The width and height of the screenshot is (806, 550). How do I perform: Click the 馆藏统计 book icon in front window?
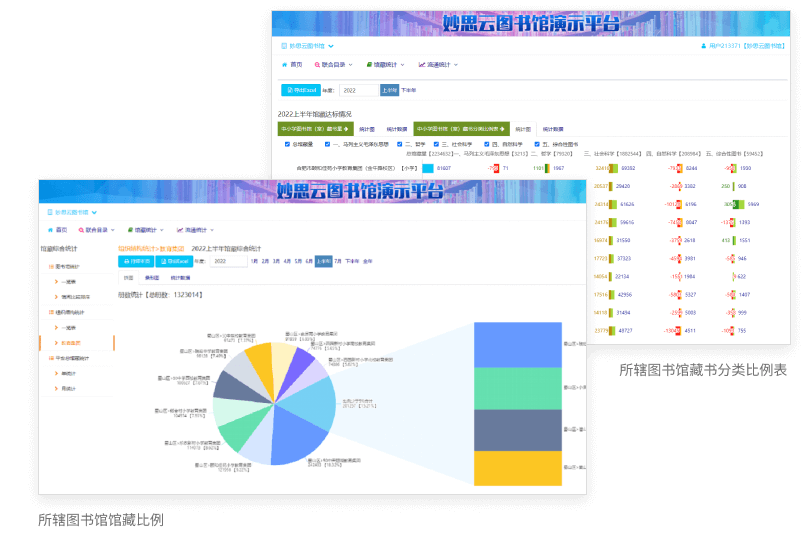click(x=130, y=229)
